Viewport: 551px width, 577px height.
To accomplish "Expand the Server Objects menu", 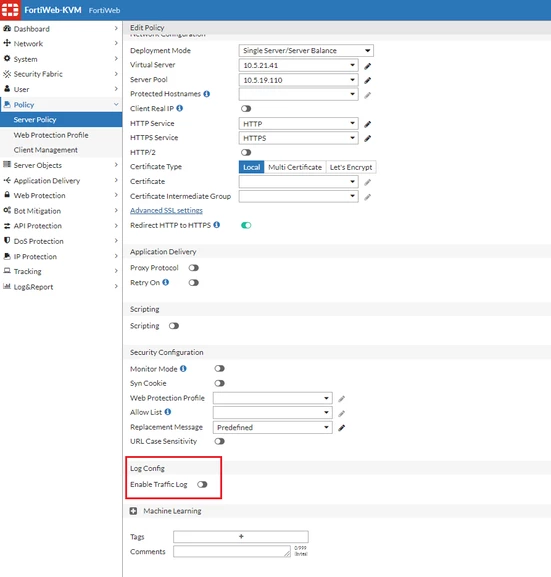I will (61, 165).
